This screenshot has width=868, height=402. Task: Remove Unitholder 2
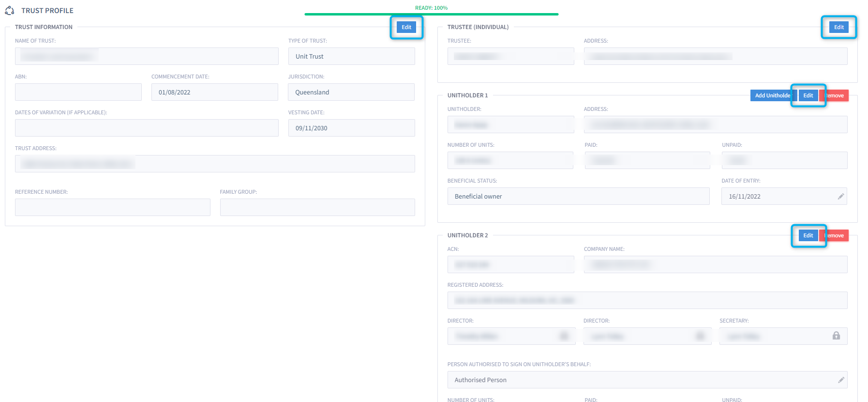(x=836, y=235)
